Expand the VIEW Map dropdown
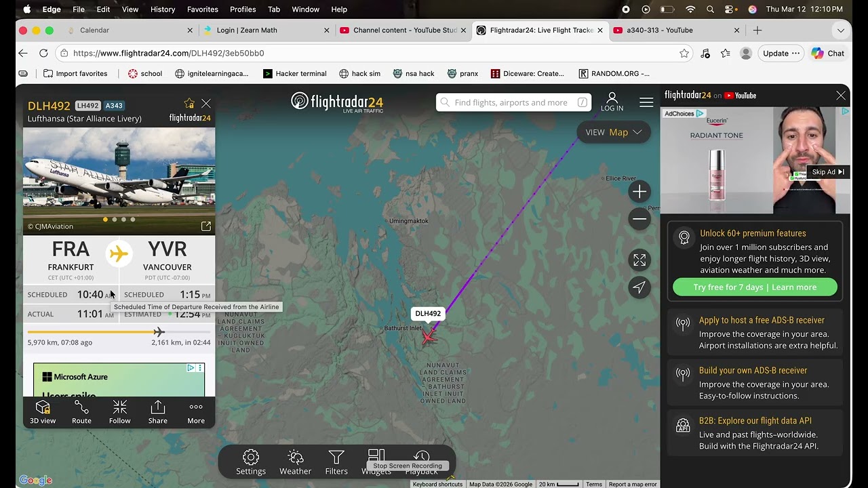Screen dimensions: 868x488 point(614,132)
